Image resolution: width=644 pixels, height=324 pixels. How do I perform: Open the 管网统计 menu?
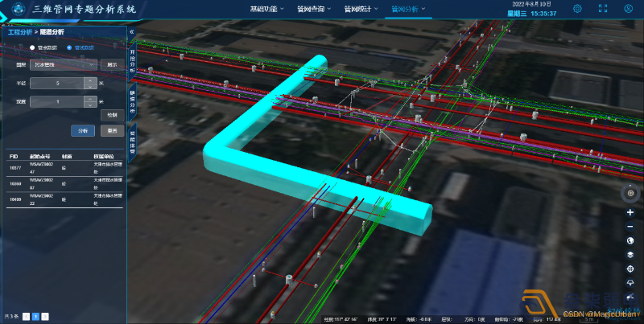click(359, 10)
